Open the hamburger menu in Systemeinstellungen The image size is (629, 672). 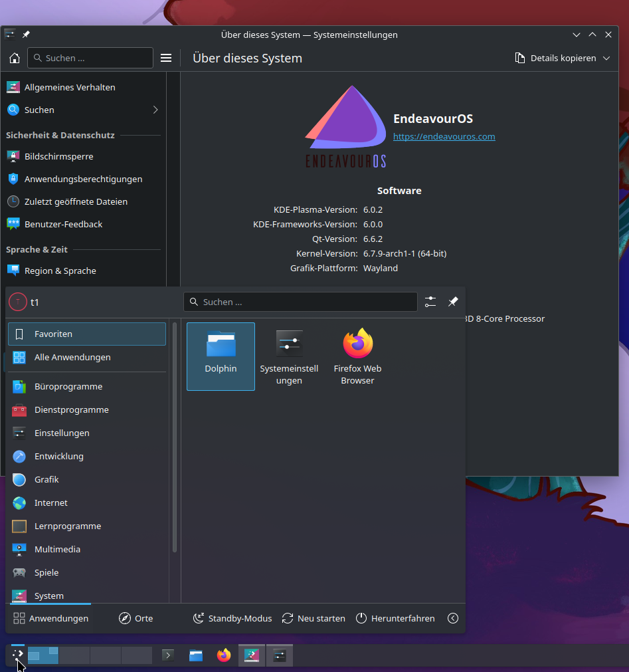coord(166,58)
